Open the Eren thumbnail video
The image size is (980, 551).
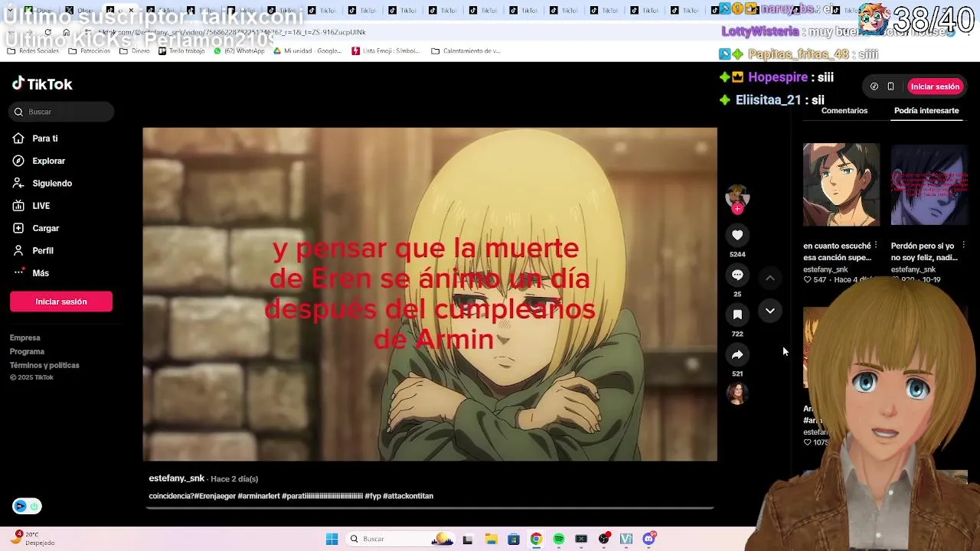coord(841,184)
